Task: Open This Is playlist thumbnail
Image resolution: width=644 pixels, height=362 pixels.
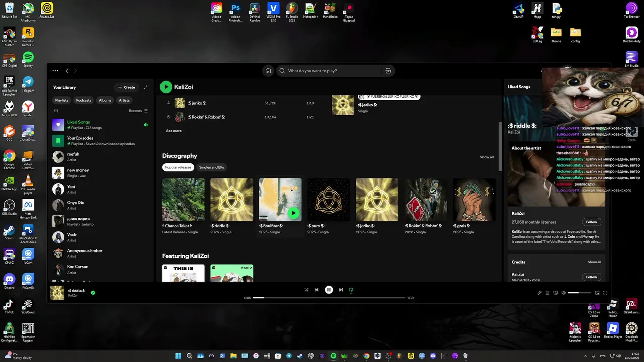Action: tap(183, 273)
